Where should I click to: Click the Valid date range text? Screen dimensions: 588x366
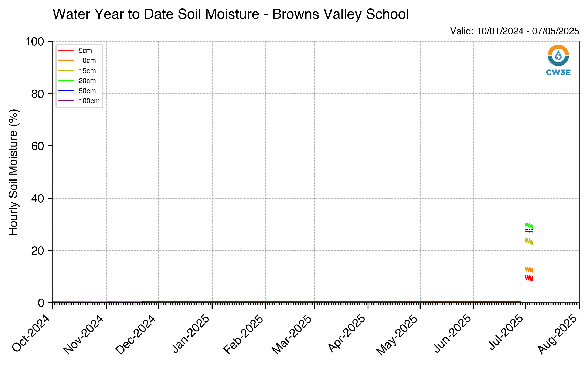[x=514, y=31]
